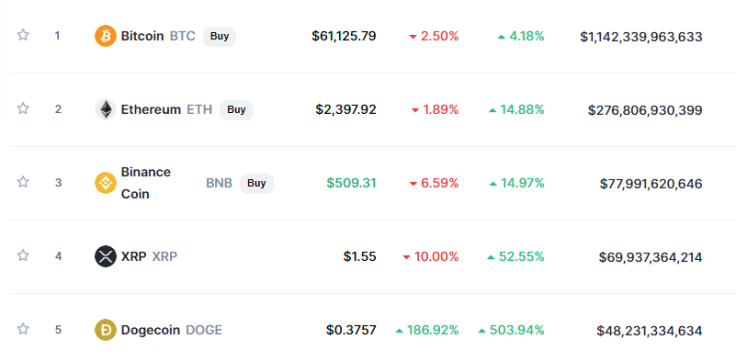Click the yellow Binance Coin logo icon
This screenshot has width=736, height=362.
[x=106, y=183]
